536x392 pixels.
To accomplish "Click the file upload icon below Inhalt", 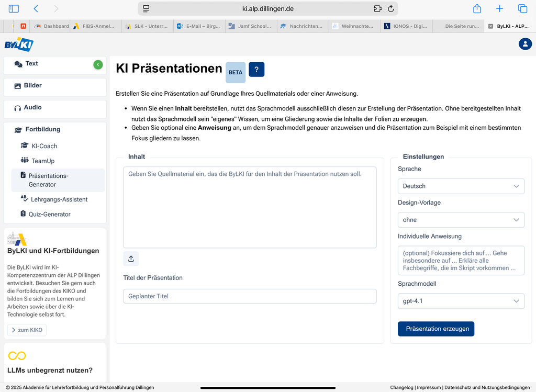I will [x=131, y=259].
